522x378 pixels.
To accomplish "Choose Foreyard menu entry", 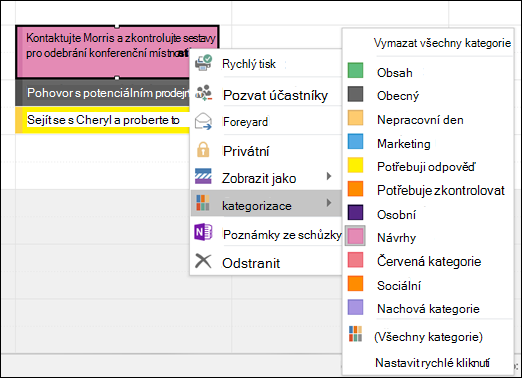I will 266,122.
